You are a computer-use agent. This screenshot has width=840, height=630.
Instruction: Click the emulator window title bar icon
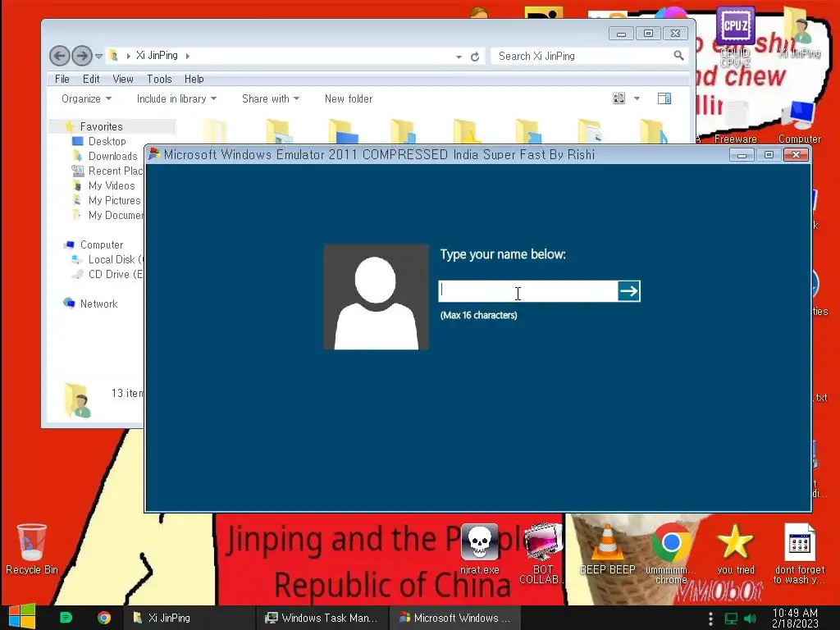pyautogui.click(x=154, y=154)
